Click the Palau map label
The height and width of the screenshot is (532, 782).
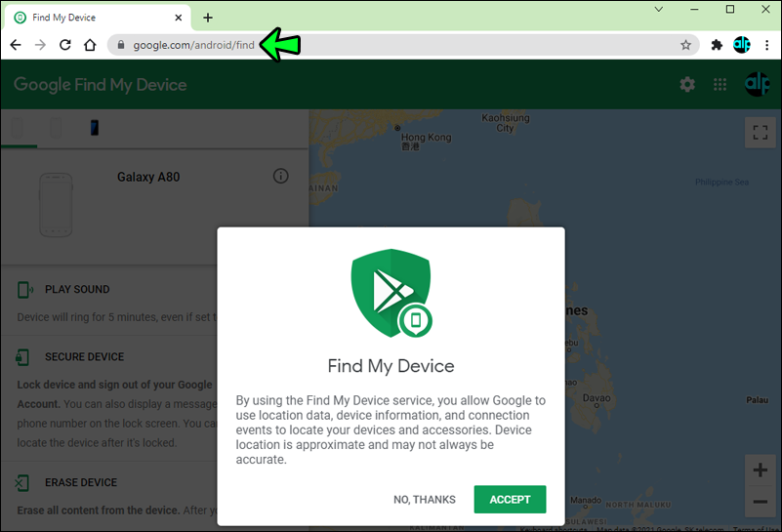point(757,400)
